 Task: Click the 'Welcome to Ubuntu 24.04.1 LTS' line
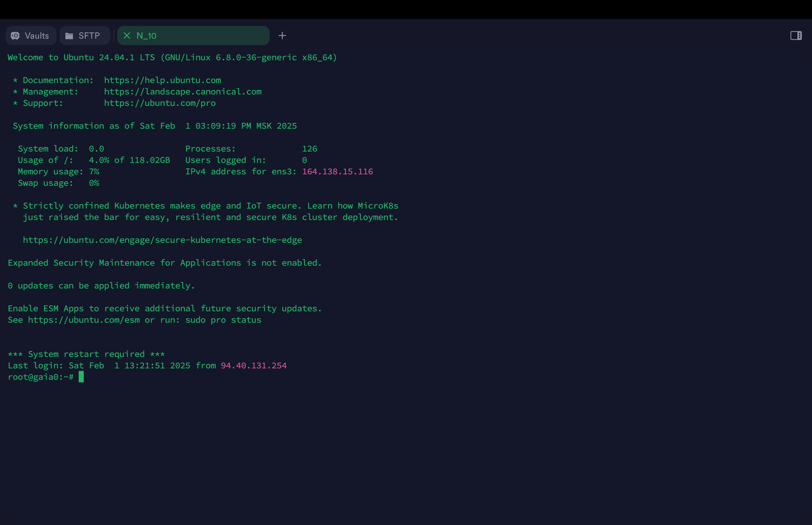pyautogui.click(x=172, y=57)
